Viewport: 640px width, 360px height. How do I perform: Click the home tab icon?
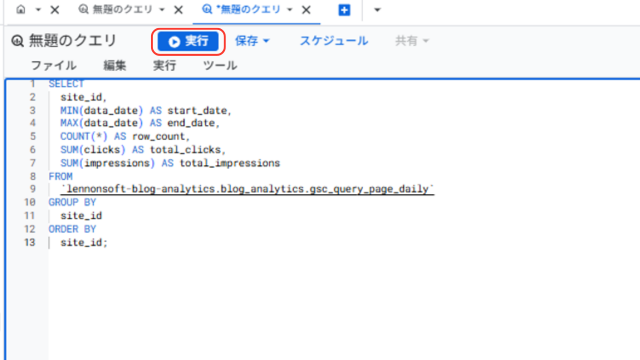click(21, 9)
